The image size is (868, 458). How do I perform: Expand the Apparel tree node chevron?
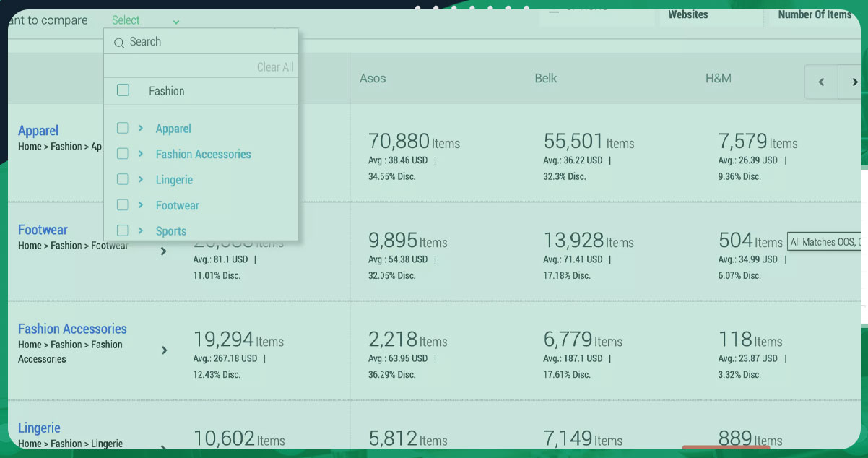pos(141,128)
